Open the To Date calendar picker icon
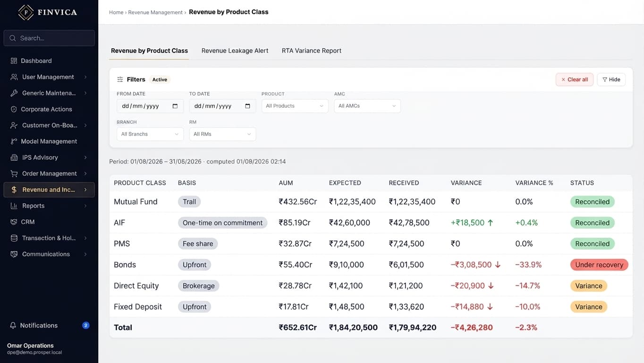Image resolution: width=644 pixels, height=363 pixels. coord(248,106)
